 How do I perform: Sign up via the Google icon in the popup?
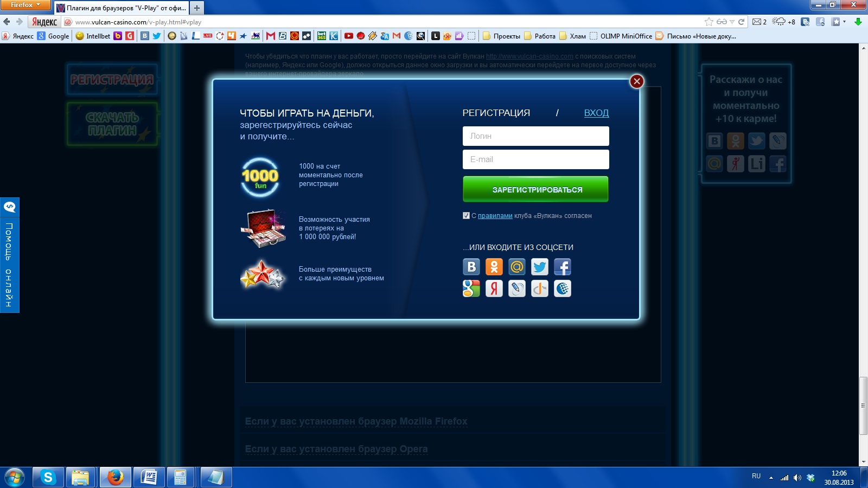471,288
